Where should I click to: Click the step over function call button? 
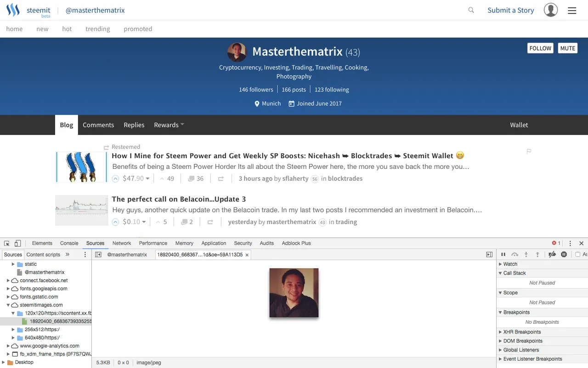click(515, 254)
